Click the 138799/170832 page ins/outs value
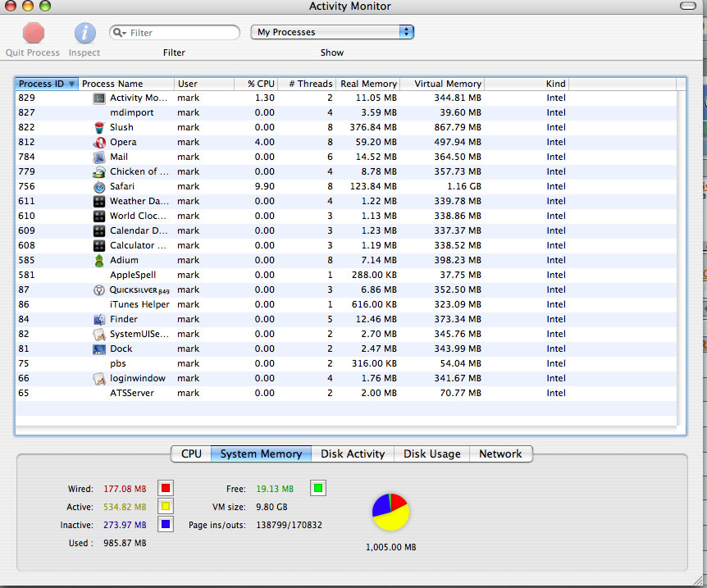 289,526
